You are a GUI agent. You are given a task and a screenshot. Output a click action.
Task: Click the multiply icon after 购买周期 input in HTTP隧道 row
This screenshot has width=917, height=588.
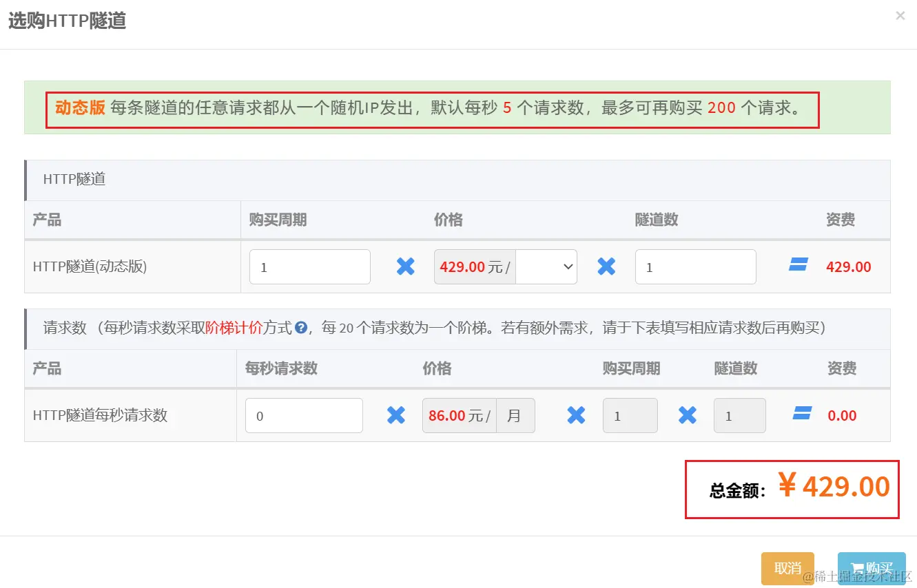click(406, 266)
